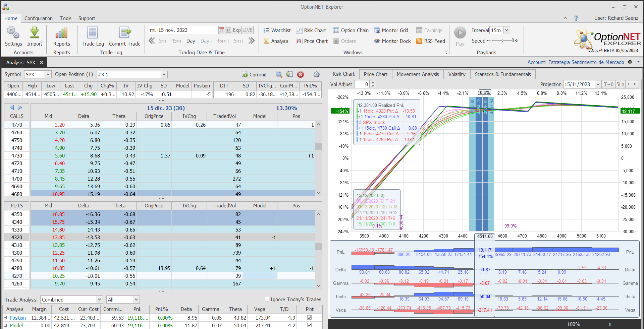Open the Settings gear icon
644x329 pixels.
(x=13, y=33)
